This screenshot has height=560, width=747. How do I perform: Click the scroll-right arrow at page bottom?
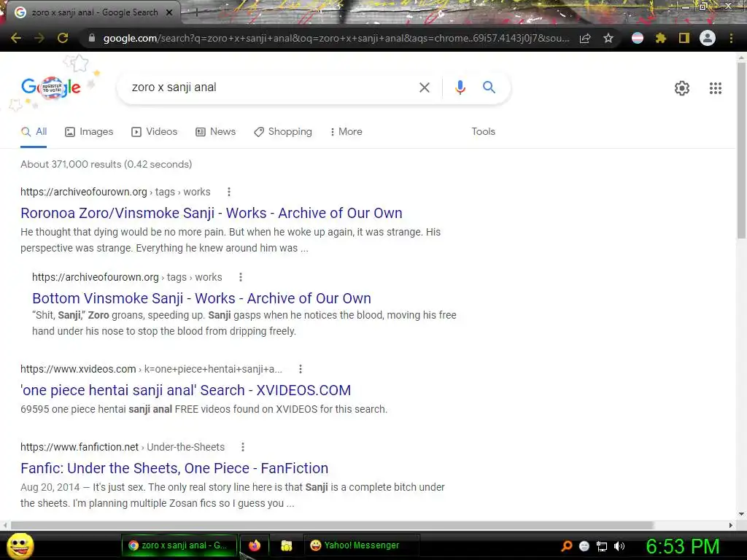click(731, 525)
